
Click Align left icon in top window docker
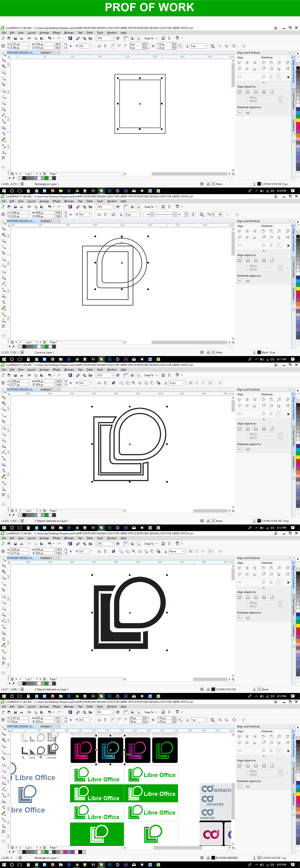pos(240,63)
